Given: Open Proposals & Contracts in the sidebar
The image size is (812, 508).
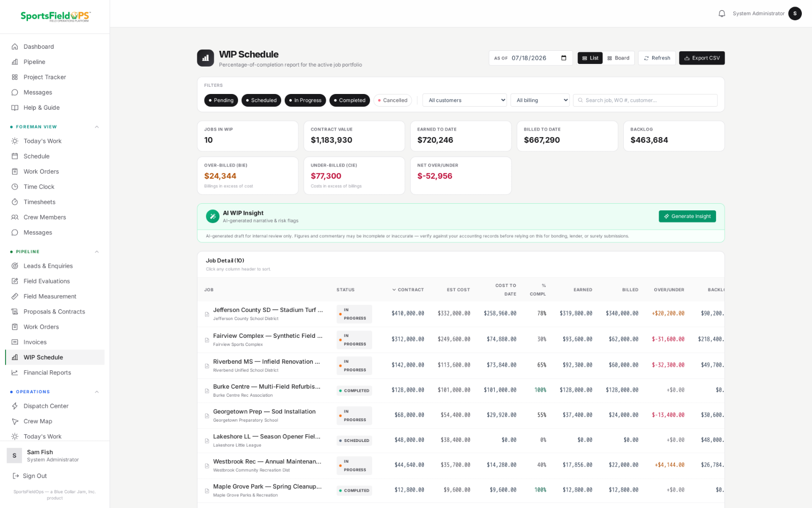Looking at the screenshot, I should point(55,312).
